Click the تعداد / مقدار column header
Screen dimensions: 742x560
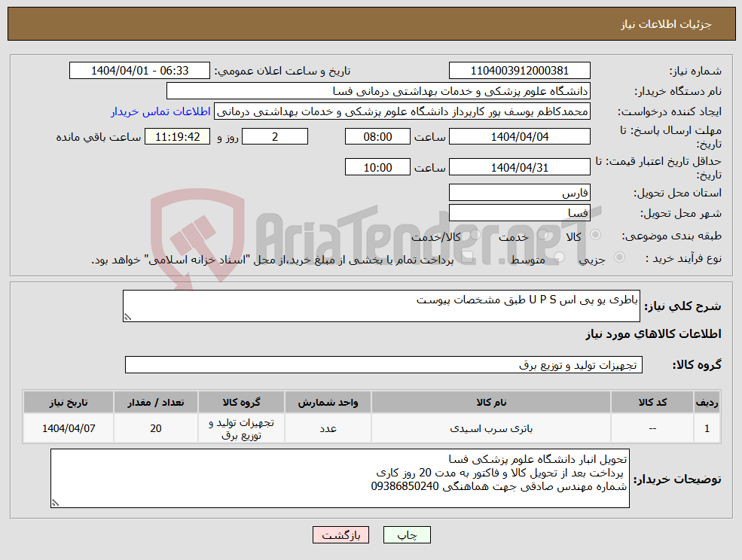[156, 403]
